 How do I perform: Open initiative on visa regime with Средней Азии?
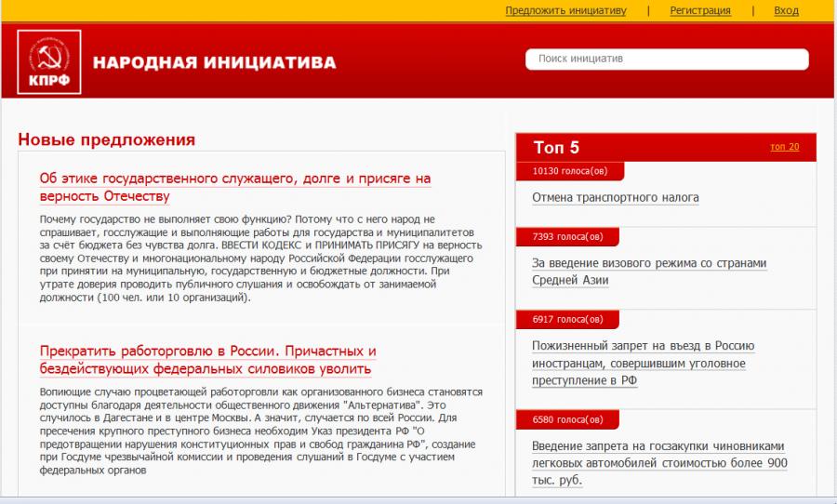click(x=648, y=272)
